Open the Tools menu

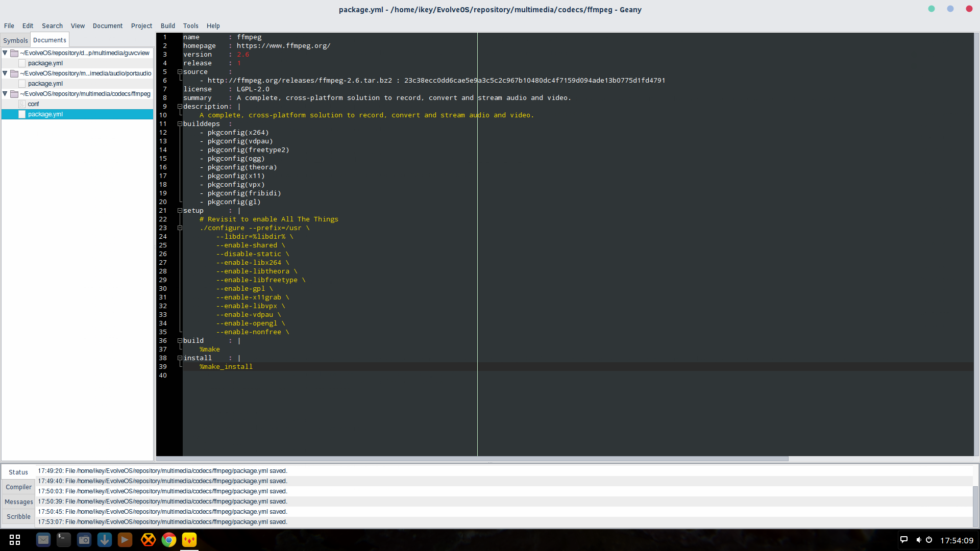[x=190, y=26]
